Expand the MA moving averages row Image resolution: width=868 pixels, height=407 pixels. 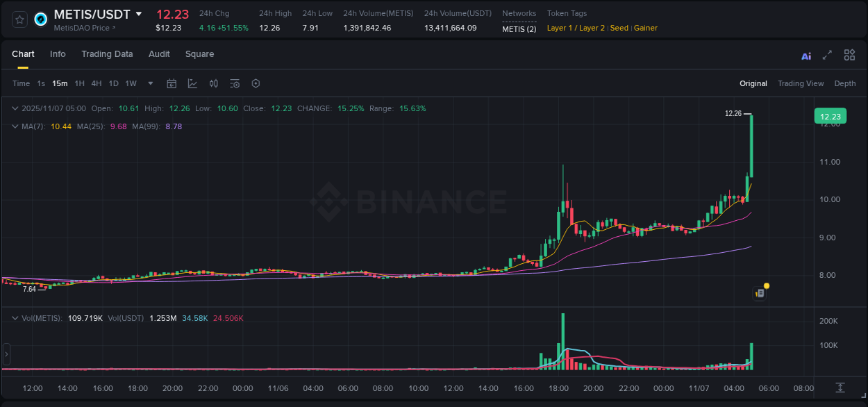[15, 126]
